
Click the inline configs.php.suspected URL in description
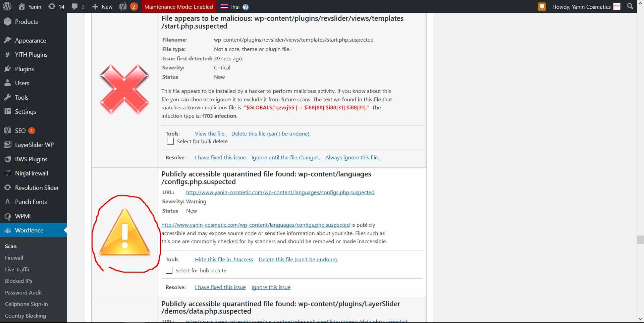click(x=256, y=225)
